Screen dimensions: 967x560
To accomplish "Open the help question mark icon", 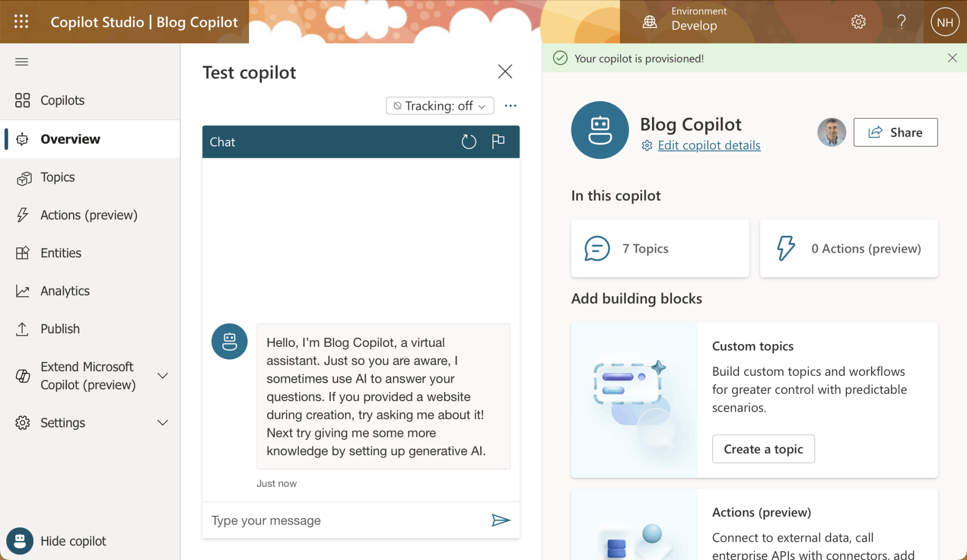I will coord(901,22).
